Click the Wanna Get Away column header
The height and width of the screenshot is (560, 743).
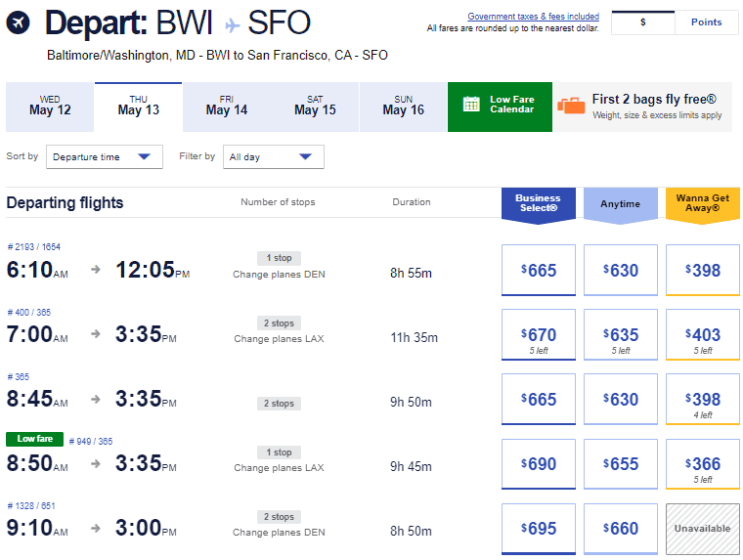click(x=703, y=203)
